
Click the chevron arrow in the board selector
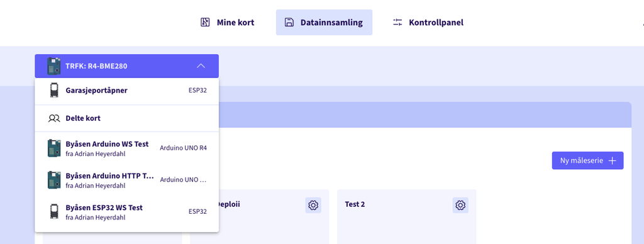click(x=201, y=66)
